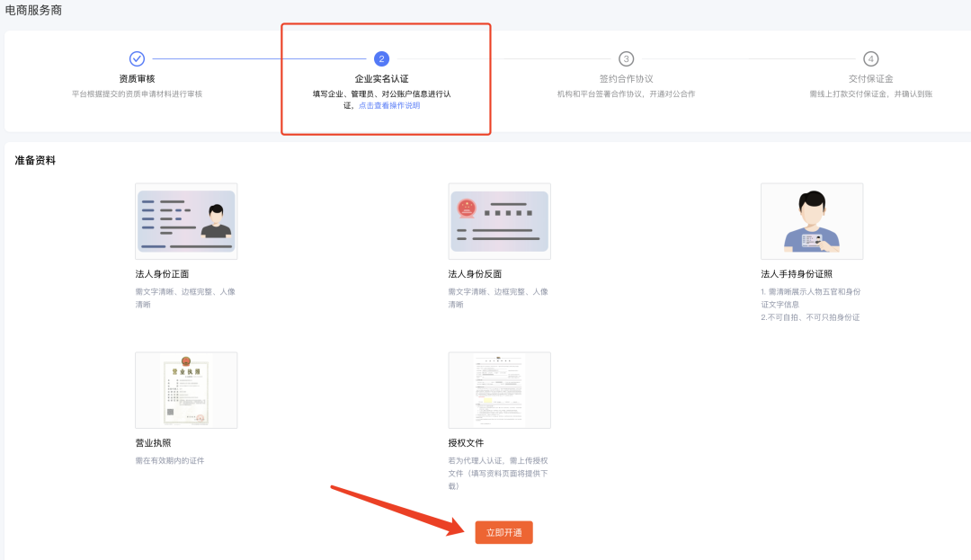Click the orange 立即开通 button
Screen dimensions: 971x560
503,532
